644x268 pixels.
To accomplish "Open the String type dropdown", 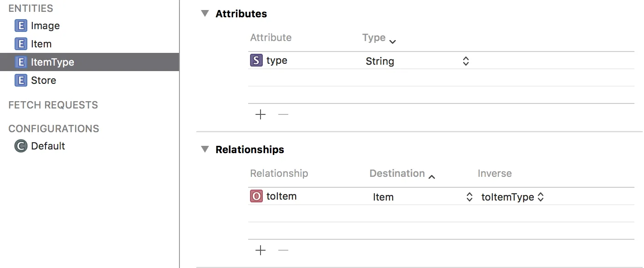I will point(465,61).
